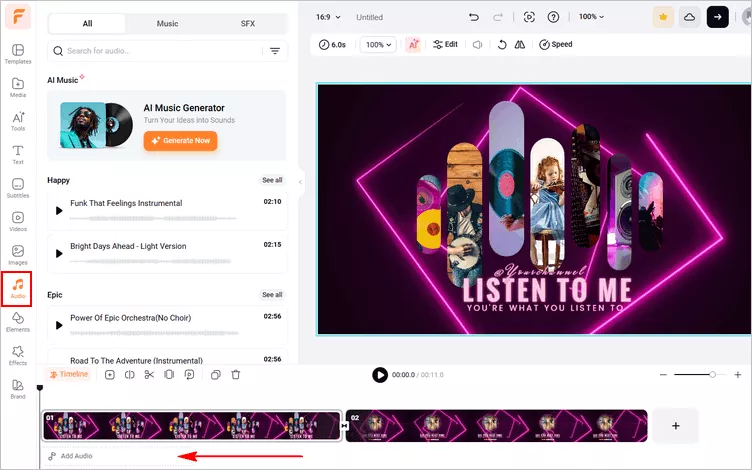Screen dimensions: 752x470
Task: Open the Audio panel in sidebar
Action: 17,288
